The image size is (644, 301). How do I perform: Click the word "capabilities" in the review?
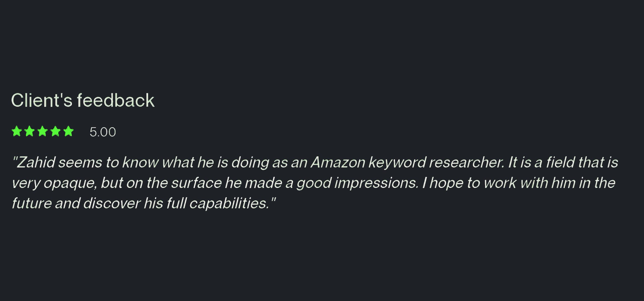229,204
